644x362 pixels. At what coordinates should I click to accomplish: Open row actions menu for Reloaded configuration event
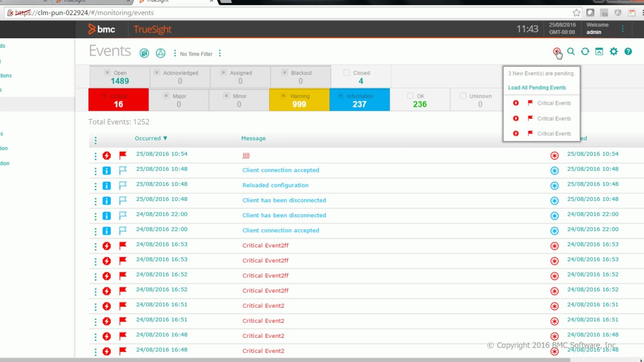click(95, 186)
